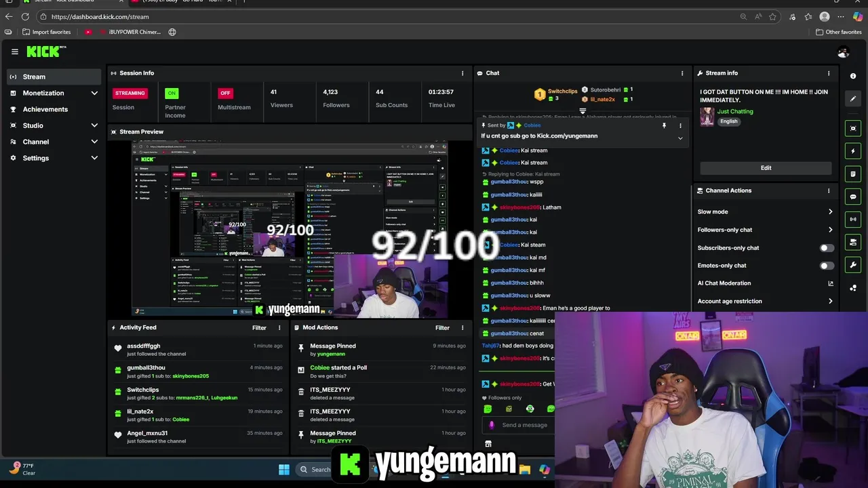The image size is (868, 488).
Task: Open the profile avatar menu
Action: pos(844,52)
